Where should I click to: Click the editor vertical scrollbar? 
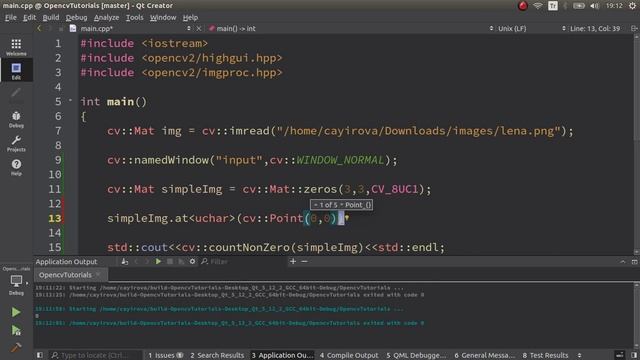coord(636,143)
